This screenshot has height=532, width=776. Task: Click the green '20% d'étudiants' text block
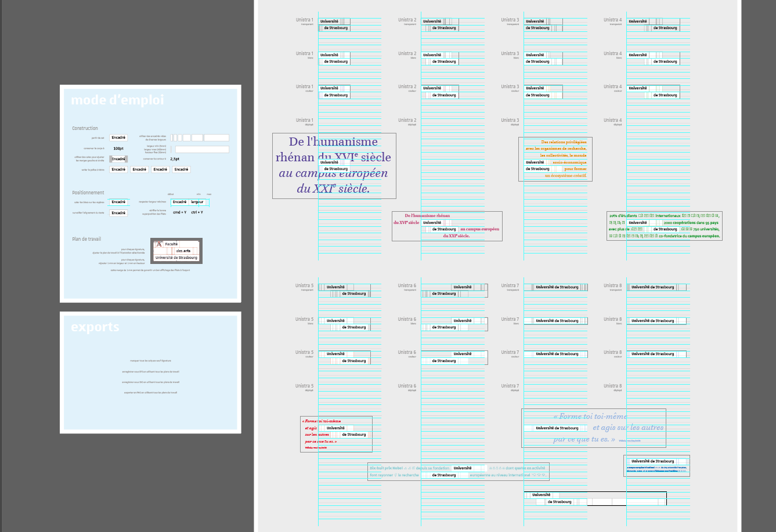(665, 226)
